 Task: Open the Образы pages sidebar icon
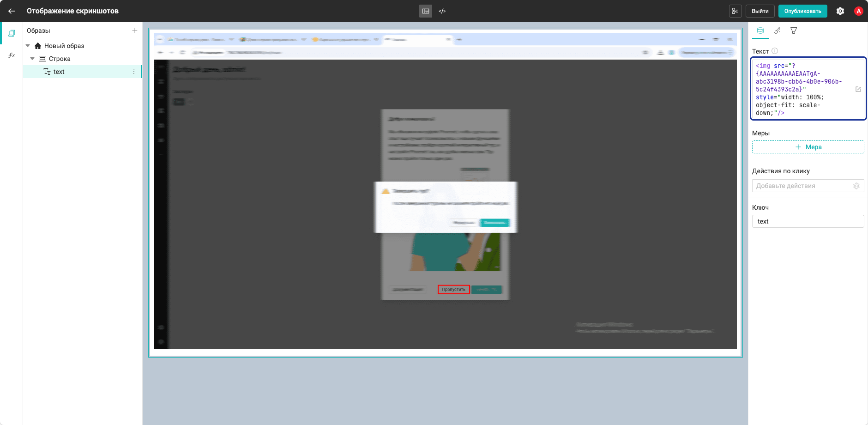coord(12,33)
